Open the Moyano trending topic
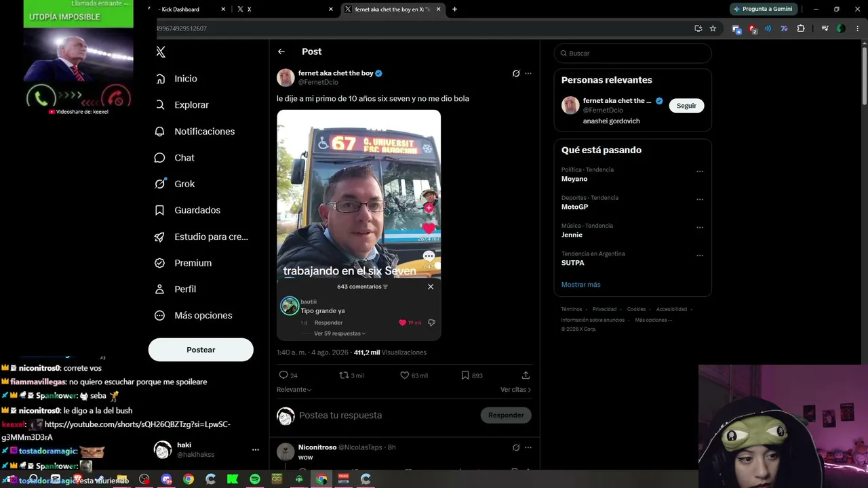 pyautogui.click(x=574, y=179)
